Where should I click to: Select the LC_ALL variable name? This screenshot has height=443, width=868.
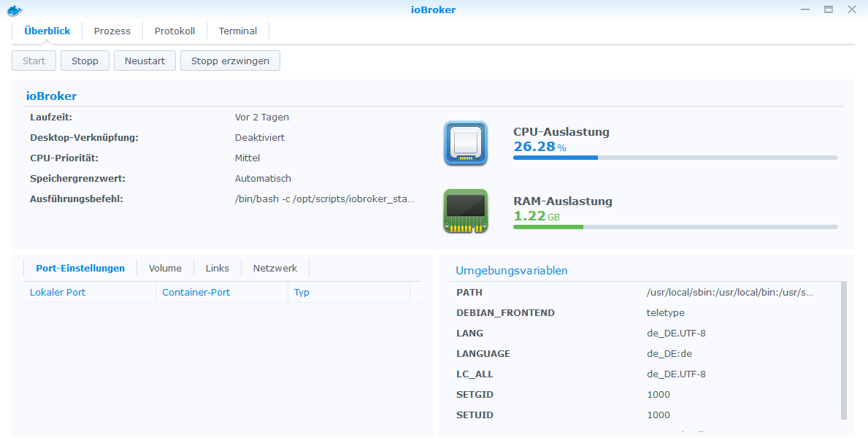click(475, 374)
